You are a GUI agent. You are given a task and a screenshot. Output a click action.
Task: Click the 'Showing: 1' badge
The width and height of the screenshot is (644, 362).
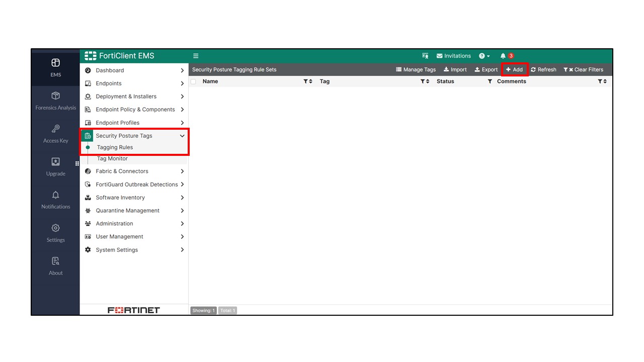(203, 310)
